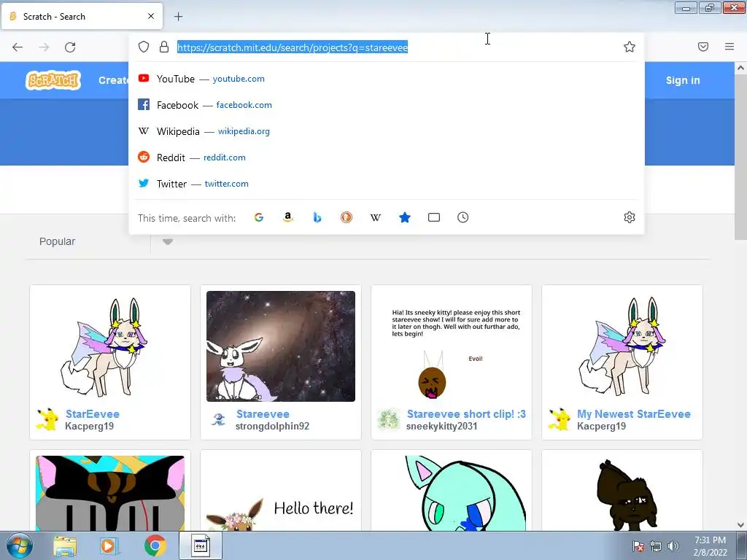Click sneekykitty2031's avatar icon
The image size is (747, 560).
pyautogui.click(x=389, y=419)
